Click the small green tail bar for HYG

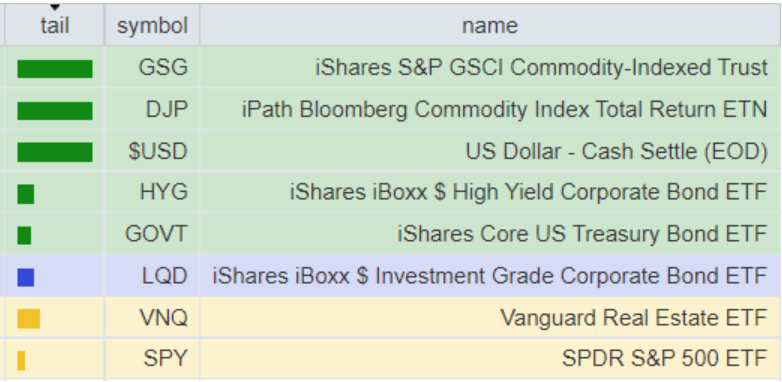click(x=25, y=194)
